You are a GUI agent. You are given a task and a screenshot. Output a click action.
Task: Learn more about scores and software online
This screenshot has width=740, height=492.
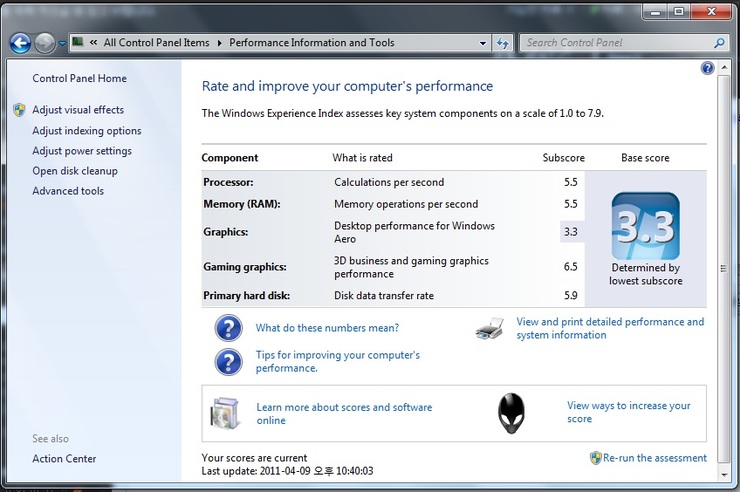coord(344,414)
